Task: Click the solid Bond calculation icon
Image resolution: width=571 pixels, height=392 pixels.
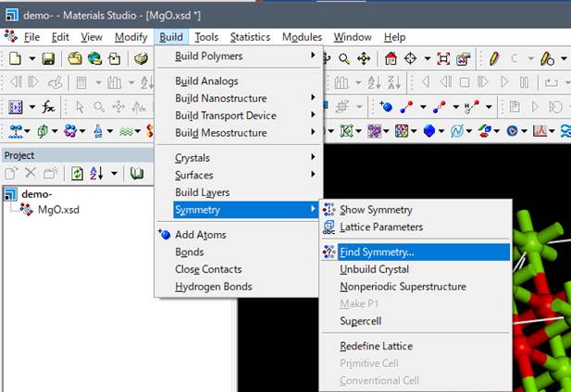Action: click(x=406, y=106)
